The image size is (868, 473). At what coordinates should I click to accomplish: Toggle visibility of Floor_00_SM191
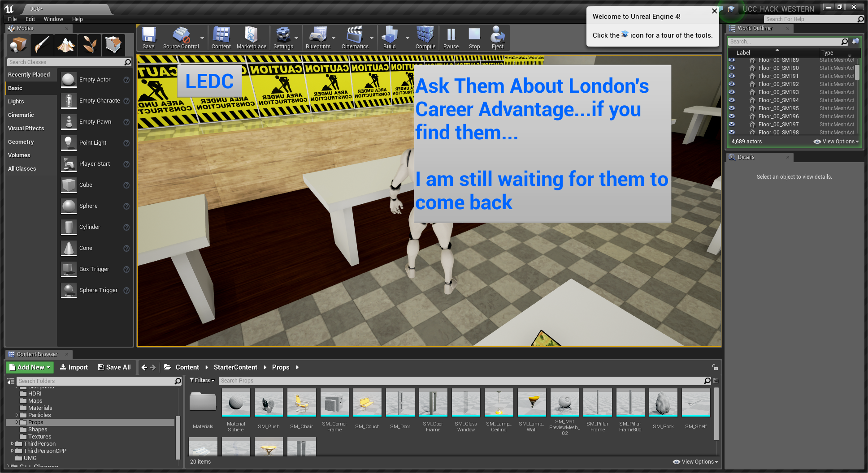(732, 76)
